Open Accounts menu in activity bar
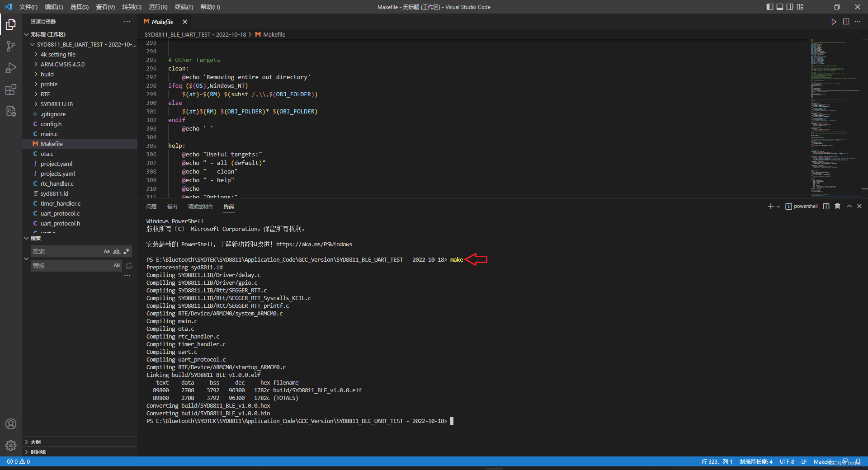The width and height of the screenshot is (868, 470). pos(11,424)
